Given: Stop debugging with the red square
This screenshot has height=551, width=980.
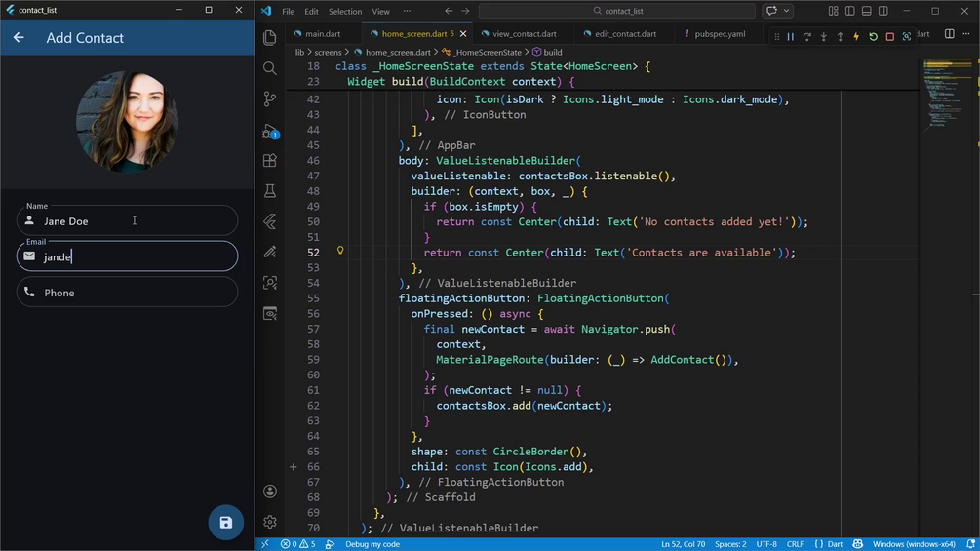Looking at the screenshot, I should click(890, 37).
